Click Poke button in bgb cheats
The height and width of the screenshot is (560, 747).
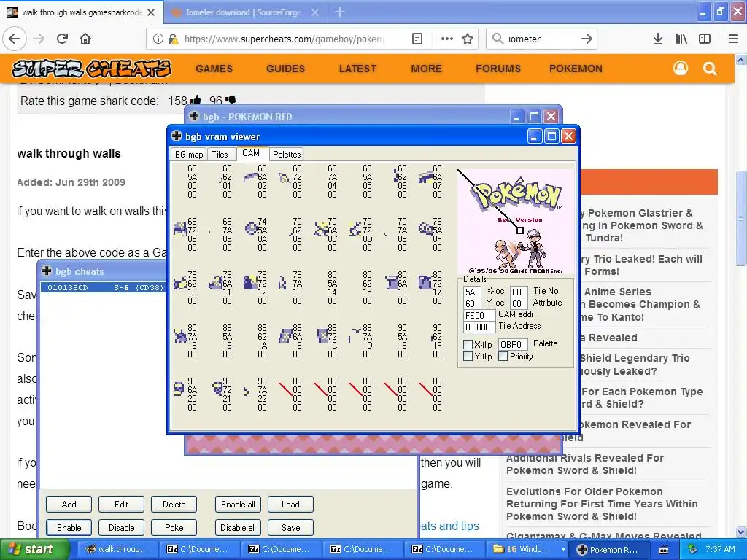point(174,528)
